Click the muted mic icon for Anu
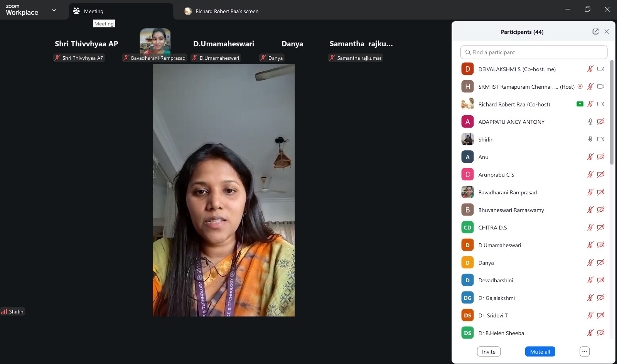617x364 pixels. (590, 157)
